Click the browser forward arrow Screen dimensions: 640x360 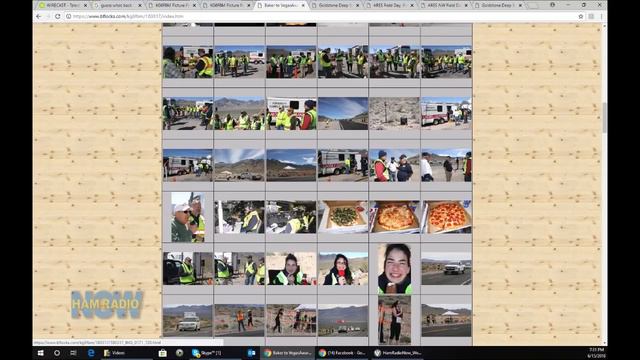[48, 16]
